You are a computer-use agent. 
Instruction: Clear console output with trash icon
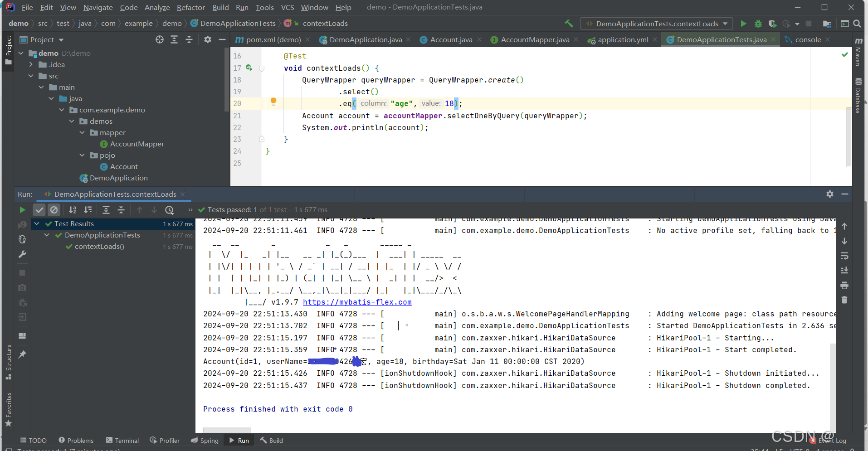(x=844, y=300)
